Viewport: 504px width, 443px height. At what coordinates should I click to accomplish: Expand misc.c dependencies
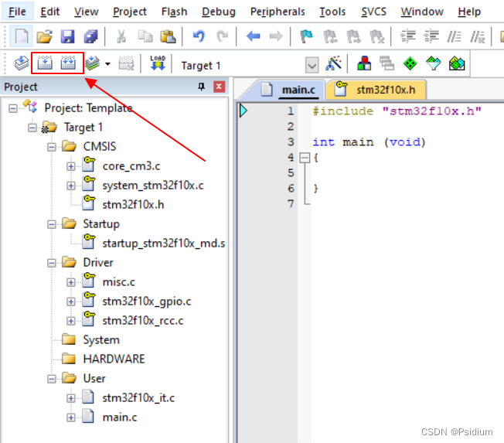click(x=70, y=282)
